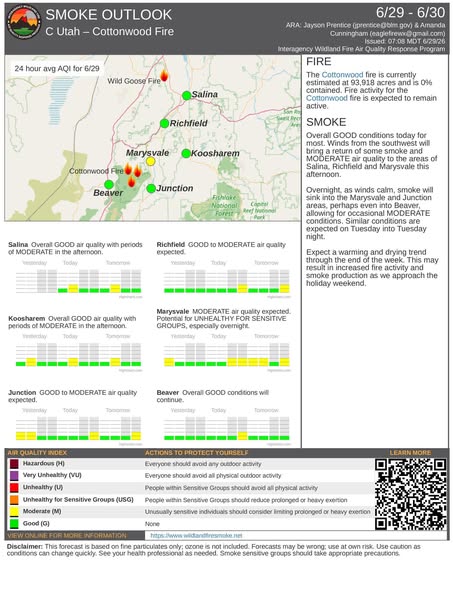The height and width of the screenshot is (590, 453).
Task: Click the Hazardous maroon color swatch
Action: click(x=14, y=464)
